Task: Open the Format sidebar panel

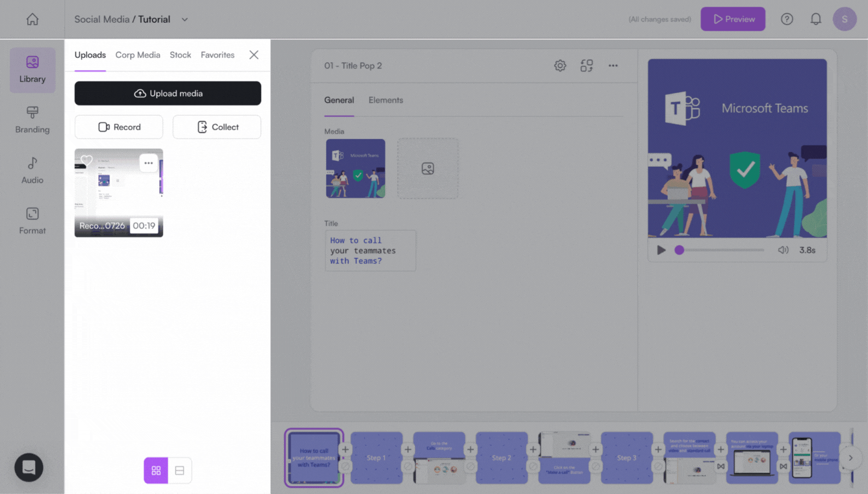Action: (x=33, y=222)
